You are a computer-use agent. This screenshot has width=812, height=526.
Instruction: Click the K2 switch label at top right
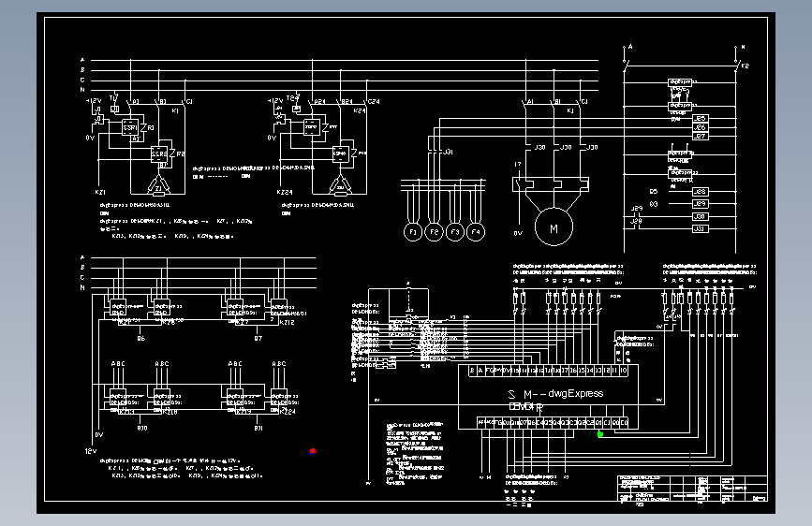745,66
